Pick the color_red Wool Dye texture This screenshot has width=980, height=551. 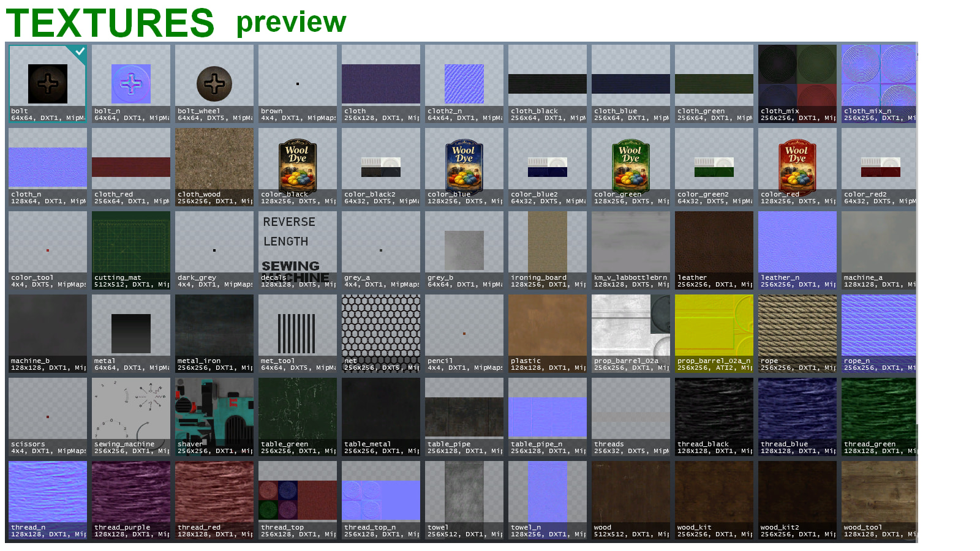pyautogui.click(x=797, y=167)
